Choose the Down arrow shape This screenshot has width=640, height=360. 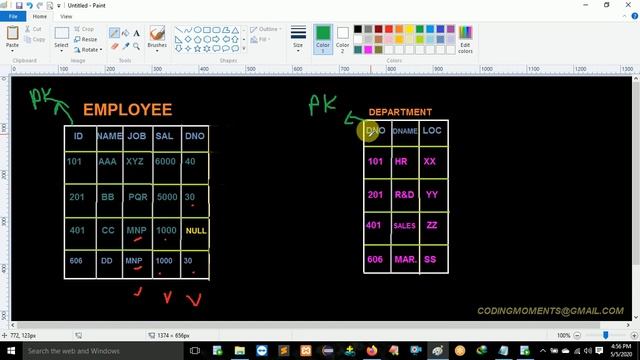[179, 49]
